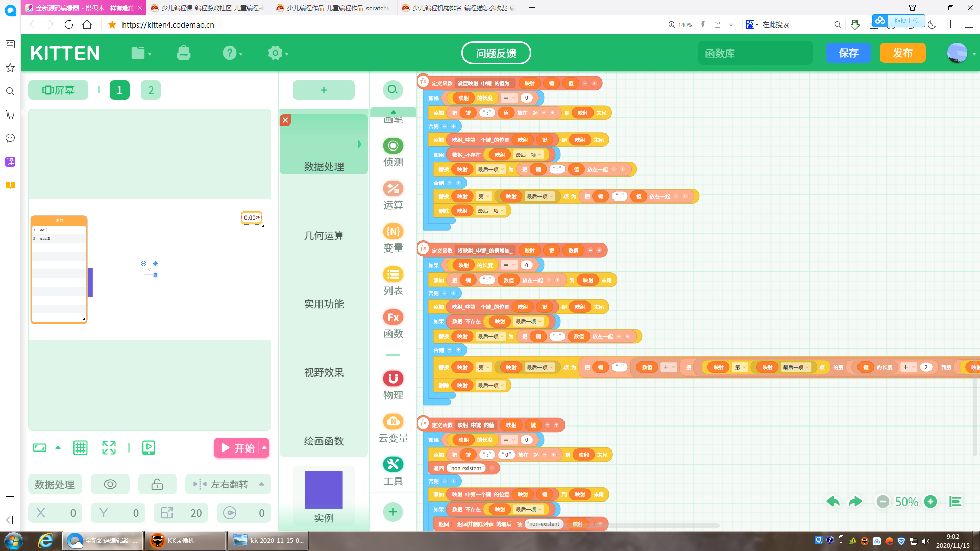The width and height of the screenshot is (980, 551).
Task: Open the backpack icon in header
Action: click(x=184, y=53)
